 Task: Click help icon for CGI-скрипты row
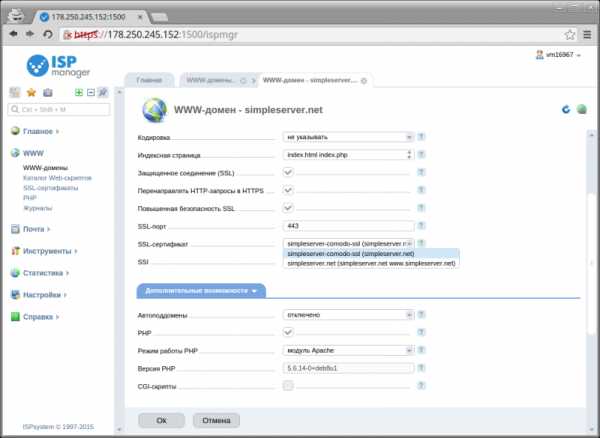[x=421, y=386]
